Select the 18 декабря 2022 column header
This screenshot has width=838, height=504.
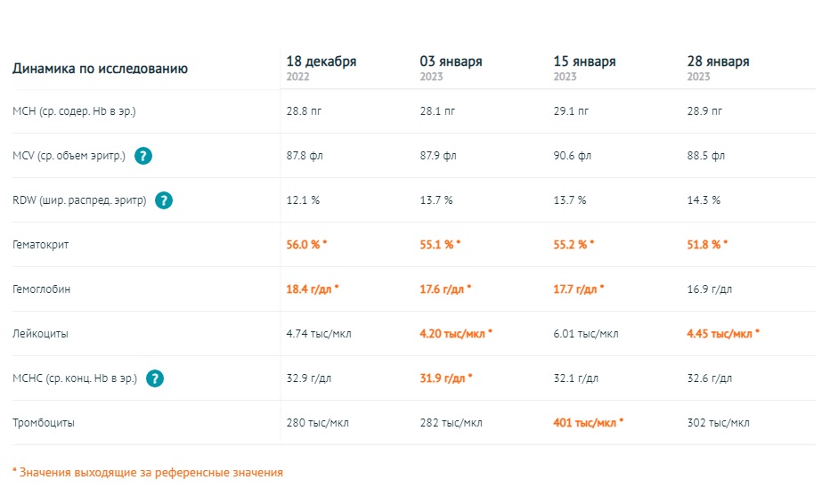(x=321, y=68)
